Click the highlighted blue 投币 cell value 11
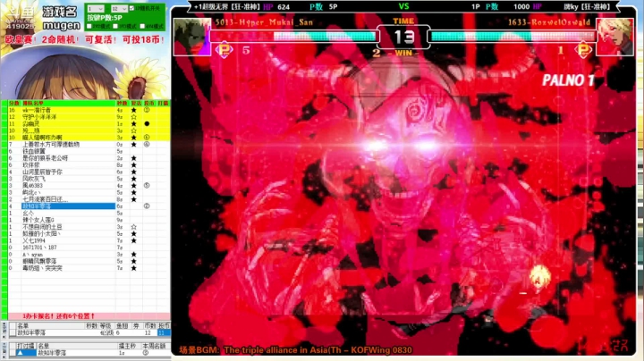The width and height of the screenshot is (644, 361). (x=164, y=332)
